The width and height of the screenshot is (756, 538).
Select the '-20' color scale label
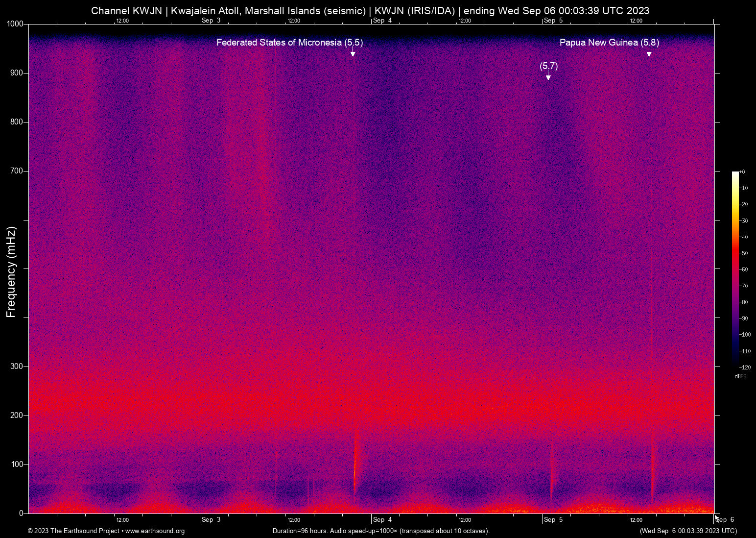(x=744, y=204)
